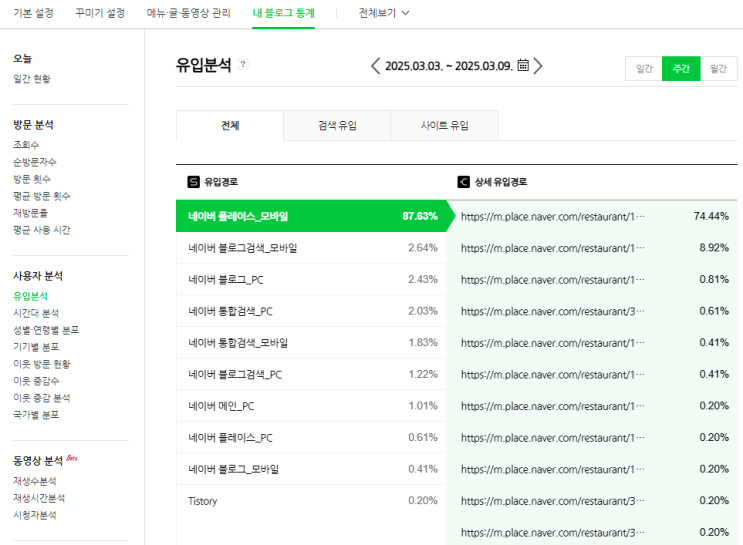Open 평균 사용 시간 in sidebar
Viewport: 743px width, 545px height.
click(42, 230)
